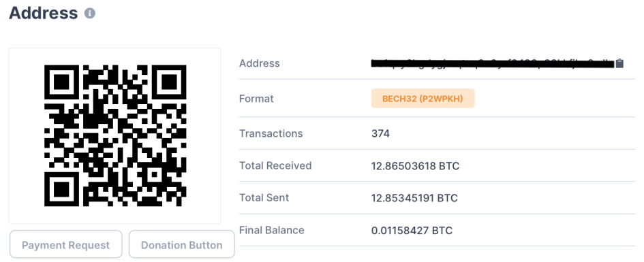Click the Transactions row label
This screenshot has width=644, height=262.
coord(271,133)
